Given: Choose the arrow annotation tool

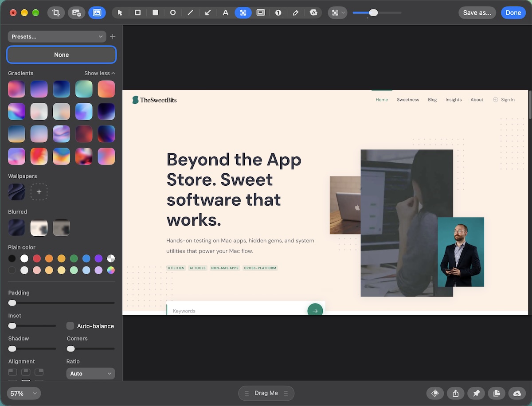Looking at the screenshot, I should (x=208, y=13).
